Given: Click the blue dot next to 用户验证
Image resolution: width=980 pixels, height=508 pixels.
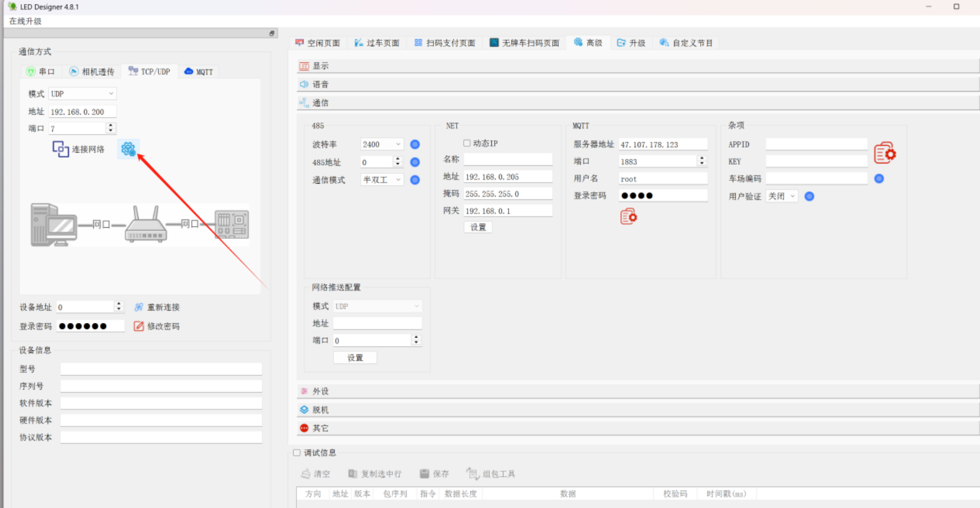Looking at the screenshot, I should (809, 196).
